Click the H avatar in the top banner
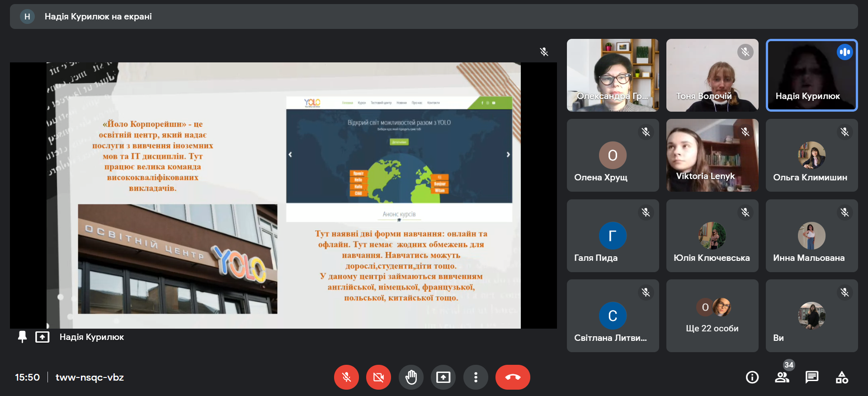Viewport: 868px width, 396px height. tap(27, 17)
